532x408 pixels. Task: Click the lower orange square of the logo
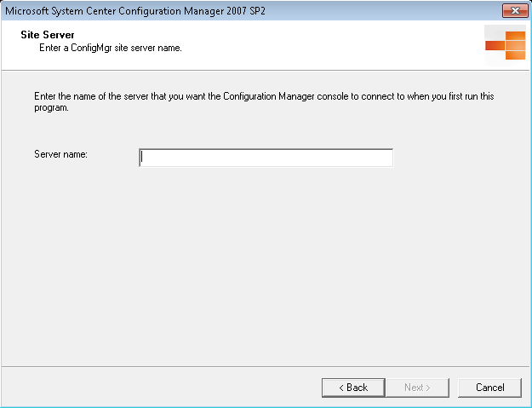pyautogui.click(x=515, y=55)
